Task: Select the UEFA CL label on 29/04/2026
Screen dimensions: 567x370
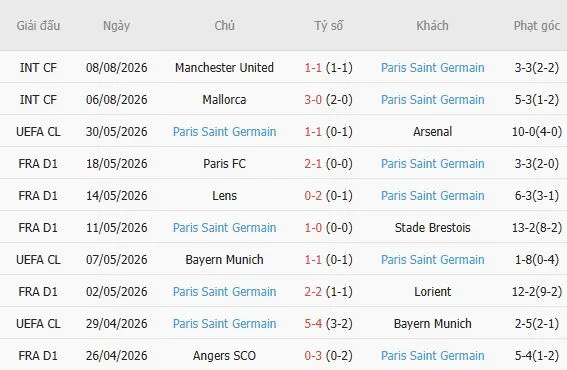Action: point(38,323)
